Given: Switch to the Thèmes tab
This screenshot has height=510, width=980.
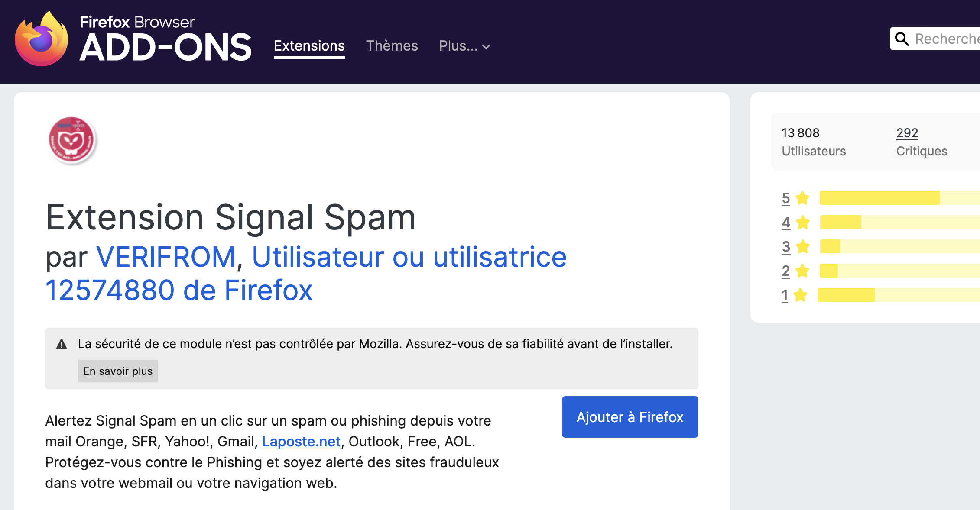Looking at the screenshot, I should pos(392,46).
